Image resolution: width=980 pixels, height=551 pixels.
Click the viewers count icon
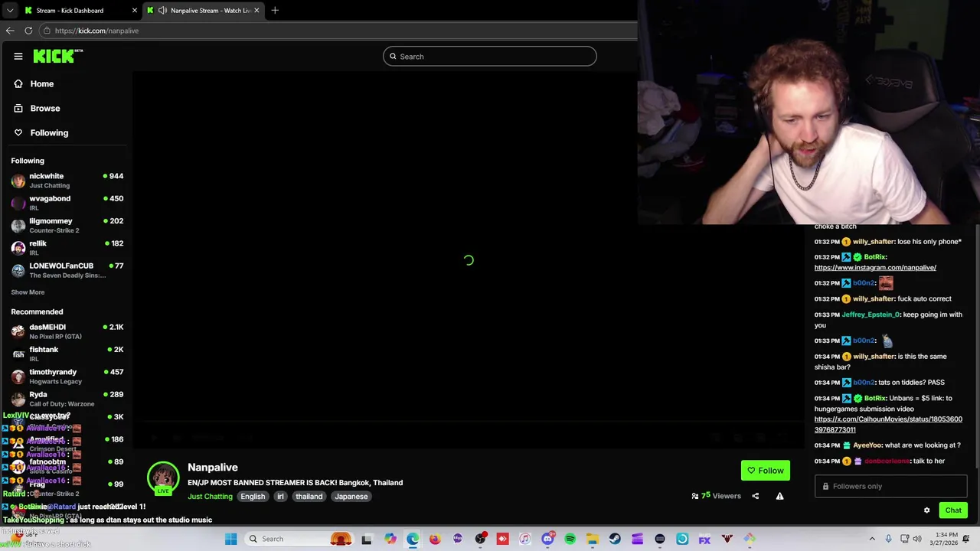click(695, 496)
